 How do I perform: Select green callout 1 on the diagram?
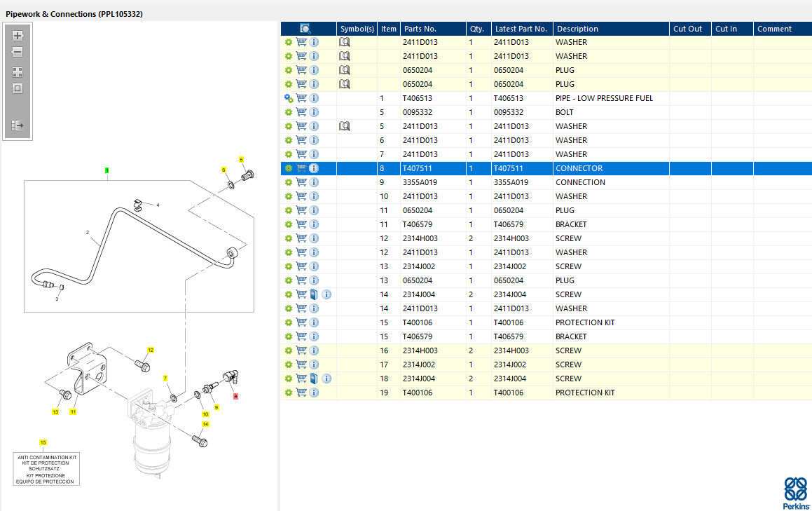(106, 170)
